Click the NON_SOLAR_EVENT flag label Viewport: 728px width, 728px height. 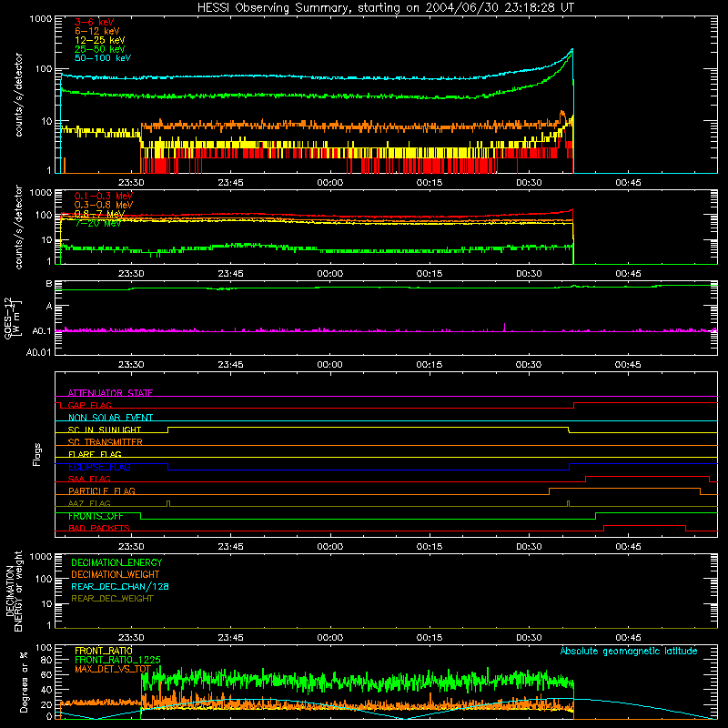[x=110, y=418]
